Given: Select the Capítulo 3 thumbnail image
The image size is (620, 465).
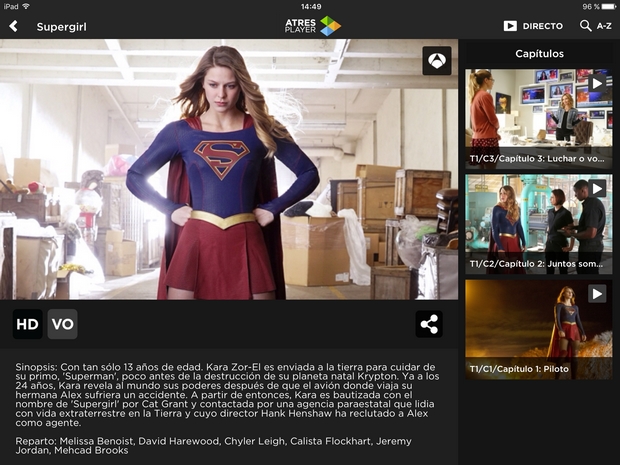Looking at the screenshot, I should click(x=539, y=119).
